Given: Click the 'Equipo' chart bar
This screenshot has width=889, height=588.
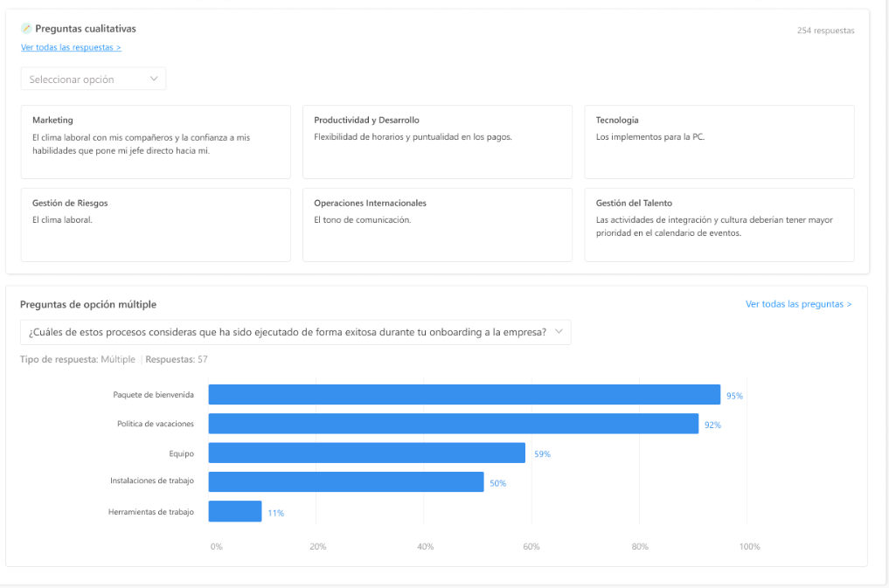Looking at the screenshot, I should pos(367,453).
